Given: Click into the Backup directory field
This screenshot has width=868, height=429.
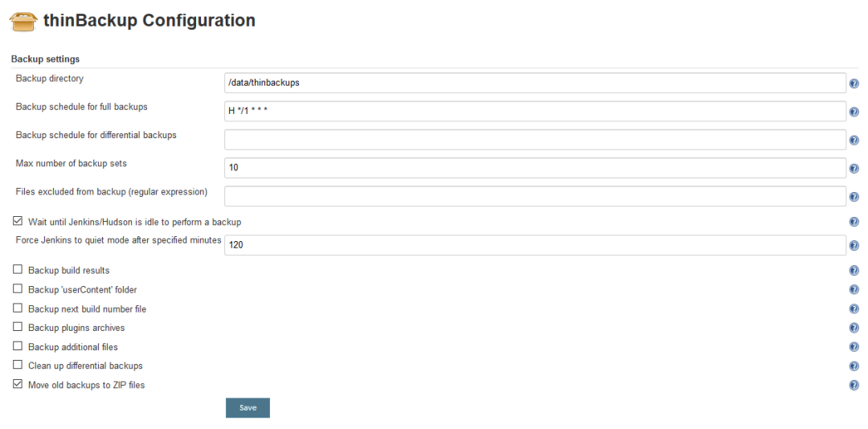Looking at the screenshot, I should tap(534, 83).
